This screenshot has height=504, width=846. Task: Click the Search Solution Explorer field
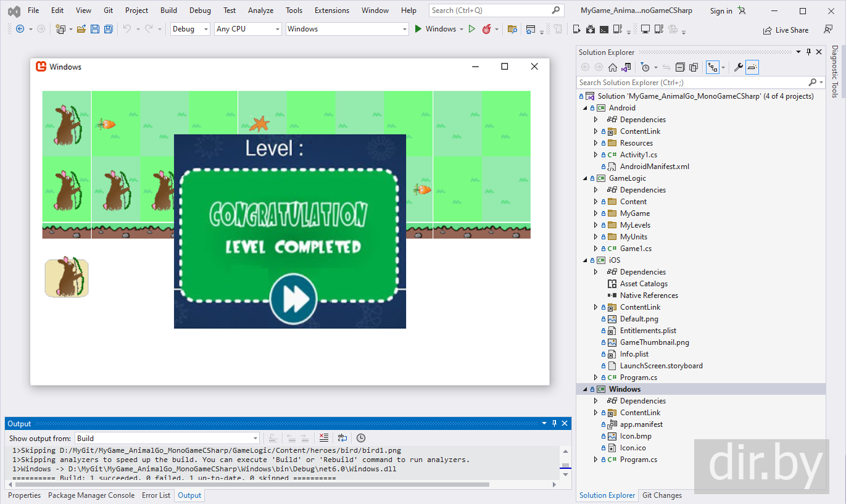click(x=691, y=83)
